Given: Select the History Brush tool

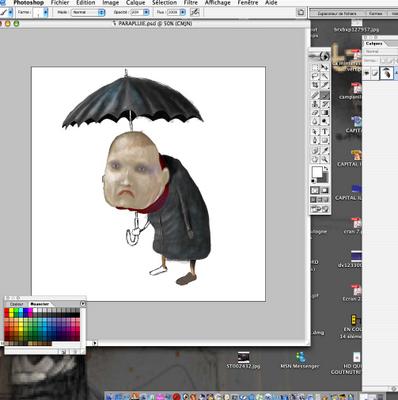Looking at the screenshot, I should (325, 104).
